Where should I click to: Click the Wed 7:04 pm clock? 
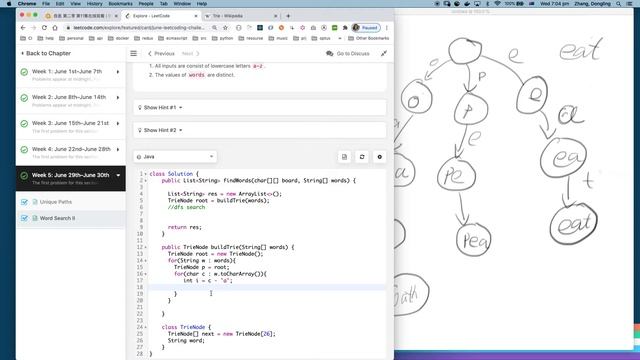(554, 4)
